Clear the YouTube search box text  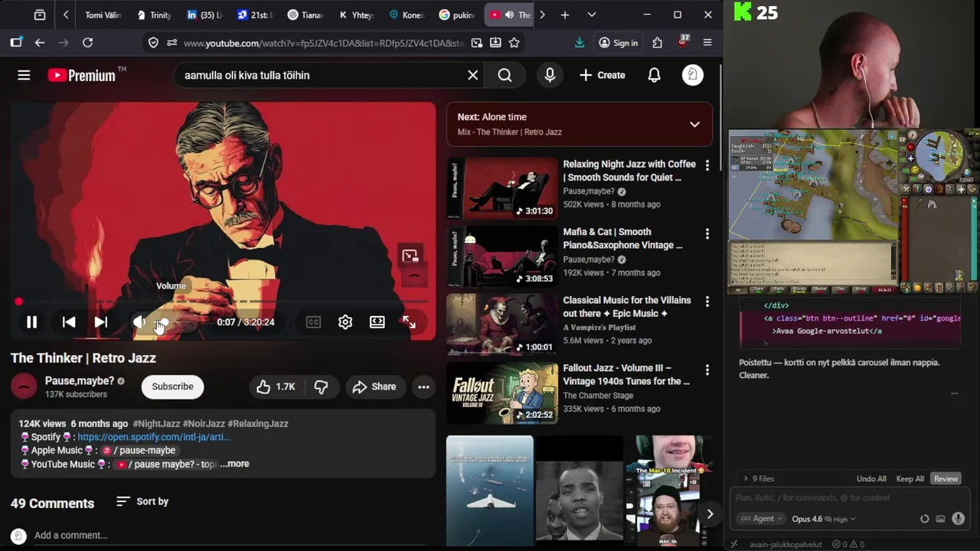(472, 75)
